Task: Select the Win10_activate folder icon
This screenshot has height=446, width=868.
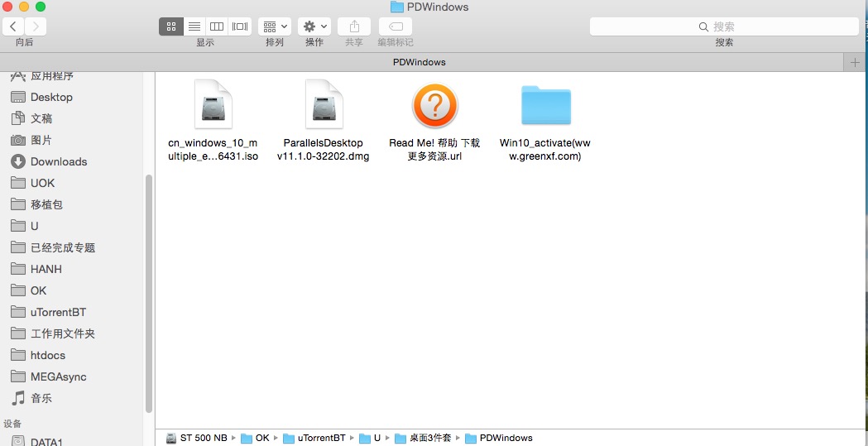Action: pos(546,105)
